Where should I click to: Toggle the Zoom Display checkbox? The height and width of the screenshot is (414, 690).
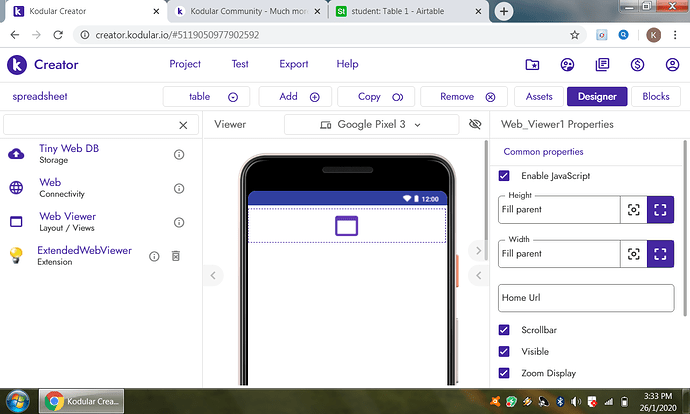pos(504,373)
